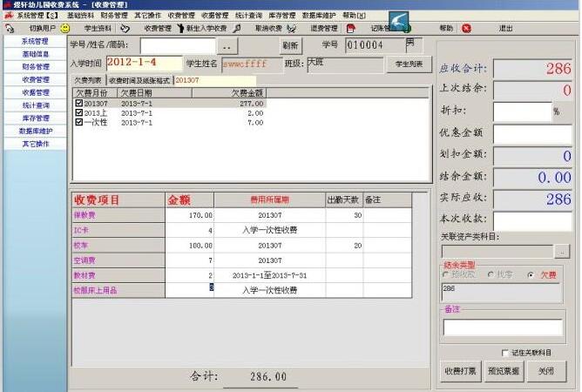This screenshot has height=392, width=582.
Task: Click the 校服床上用品 fee item row
Action: point(242,290)
